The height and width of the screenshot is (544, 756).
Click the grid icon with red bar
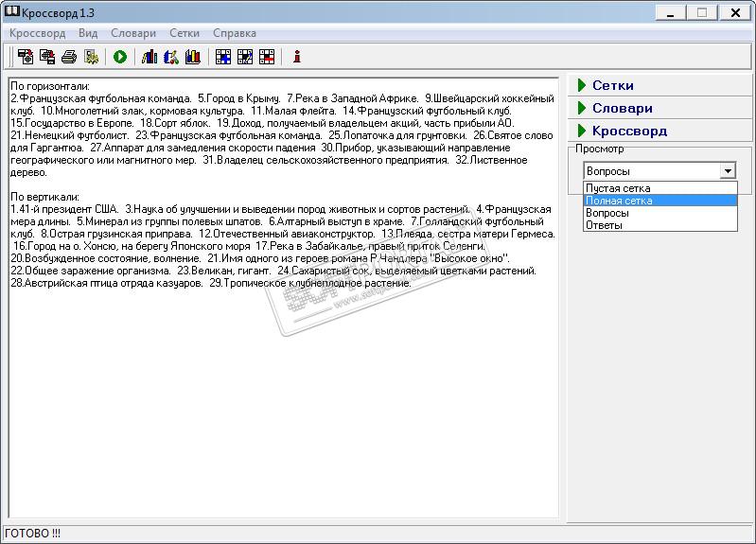(x=267, y=57)
